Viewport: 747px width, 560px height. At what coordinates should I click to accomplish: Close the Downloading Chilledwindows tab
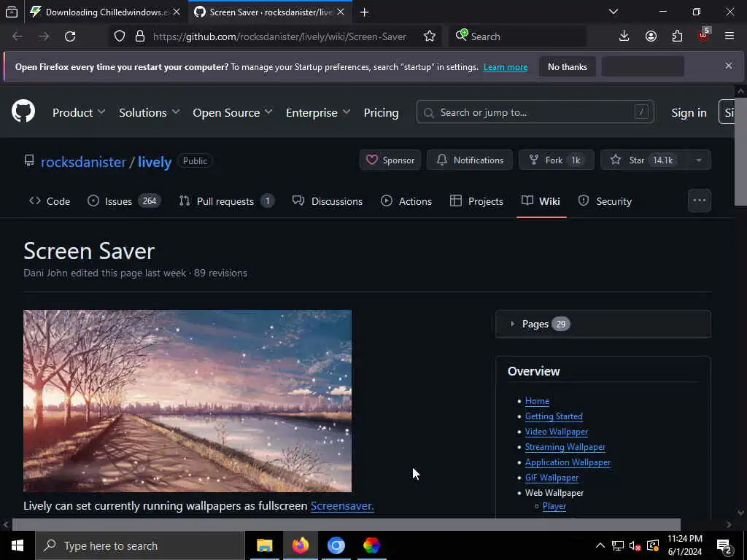tap(177, 12)
